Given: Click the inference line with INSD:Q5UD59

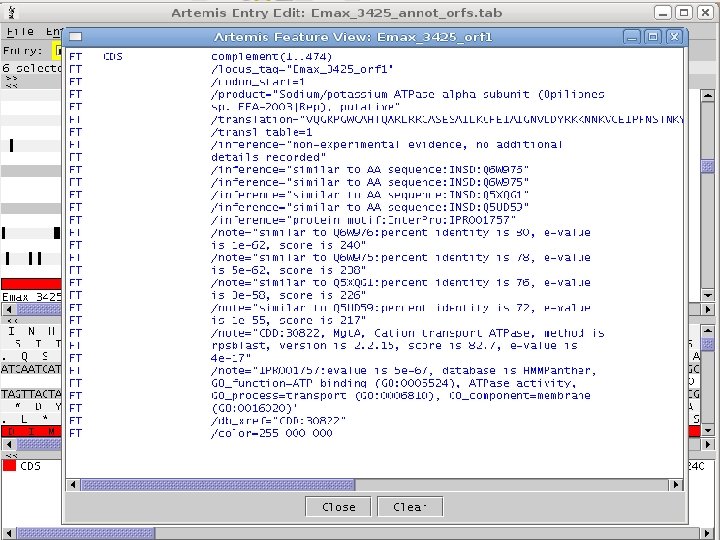Looking at the screenshot, I should coord(370,207).
